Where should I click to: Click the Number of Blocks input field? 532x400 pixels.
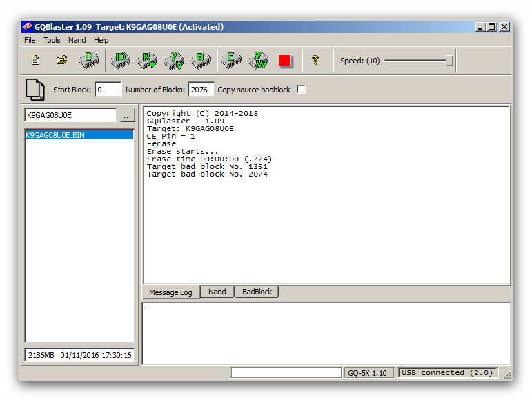pos(201,90)
